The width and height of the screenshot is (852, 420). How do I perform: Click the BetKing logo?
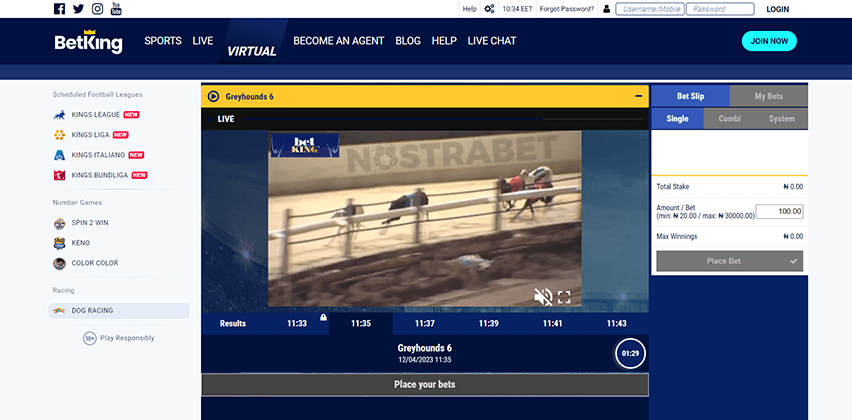point(89,41)
